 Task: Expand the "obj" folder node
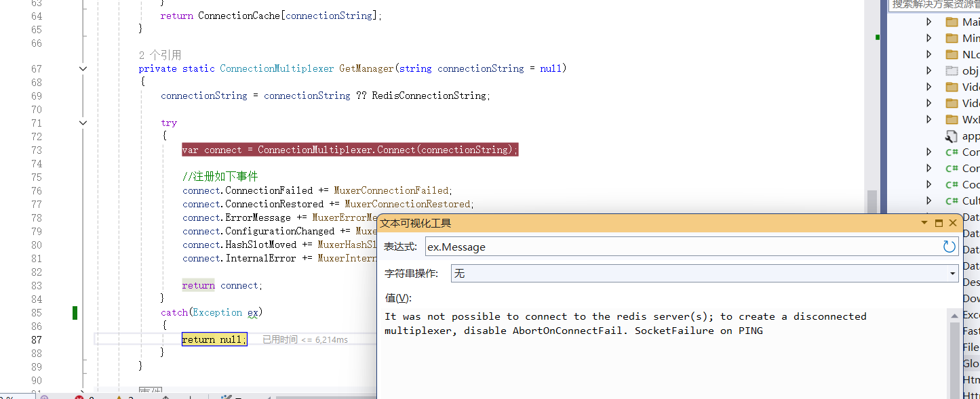(x=929, y=70)
